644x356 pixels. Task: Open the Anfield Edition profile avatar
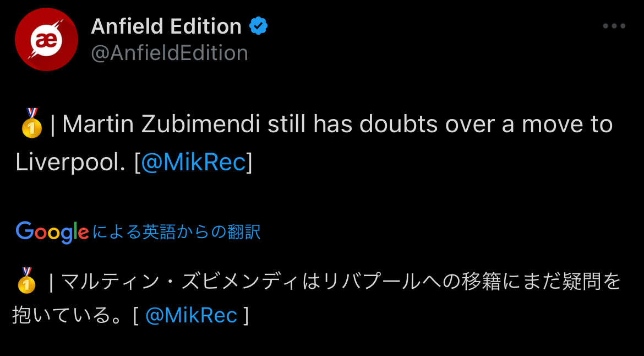click(x=46, y=40)
